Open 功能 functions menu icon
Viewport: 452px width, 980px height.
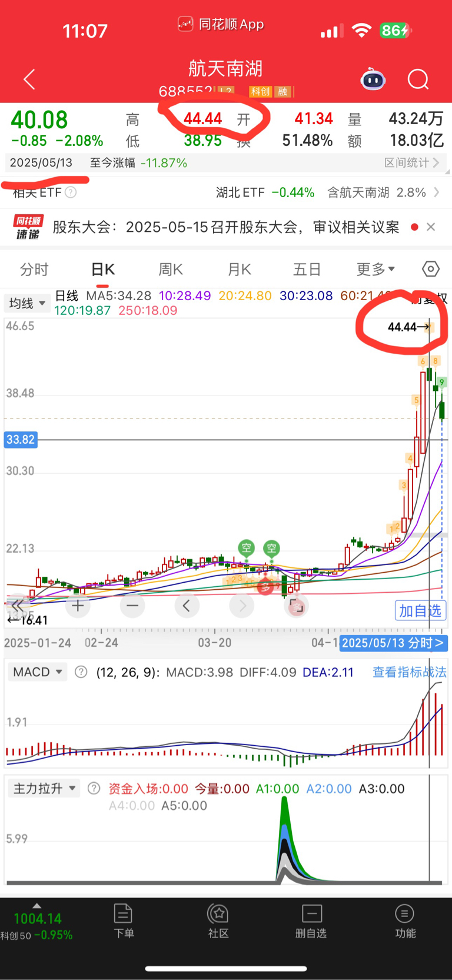click(x=405, y=921)
